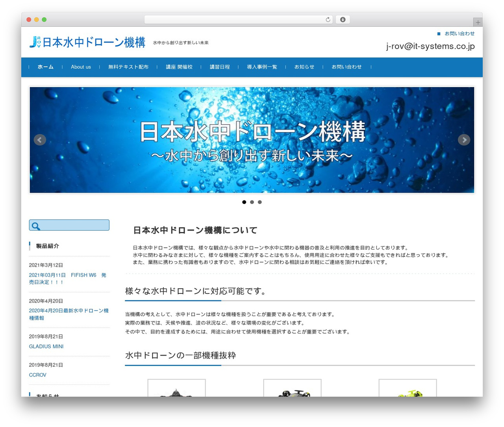This screenshot has width=504, height=427.
Task: Open 講習日程 menu item
Action: (x=220, y=67)
